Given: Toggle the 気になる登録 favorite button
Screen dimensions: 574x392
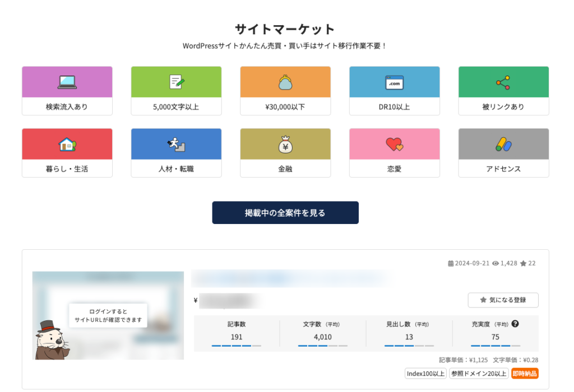Looking at the screenshot, I should [x=503, y=300].
